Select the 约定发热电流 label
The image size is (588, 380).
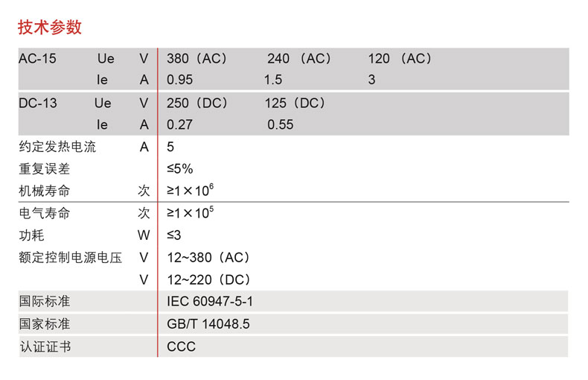click(x=57, y=147)
